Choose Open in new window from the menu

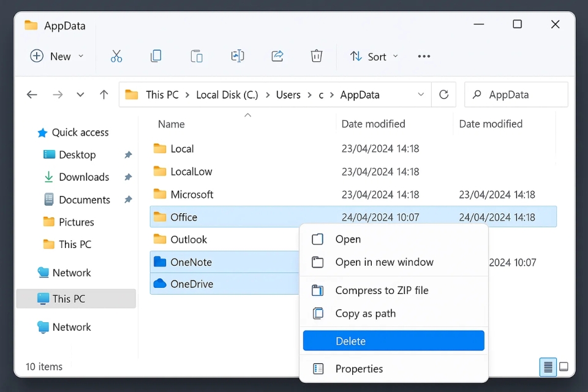coord(386,262)
